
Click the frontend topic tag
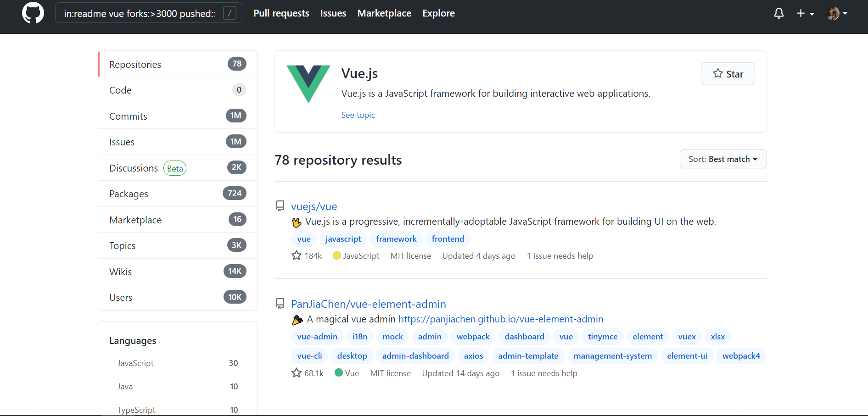[x=448, y=239]
